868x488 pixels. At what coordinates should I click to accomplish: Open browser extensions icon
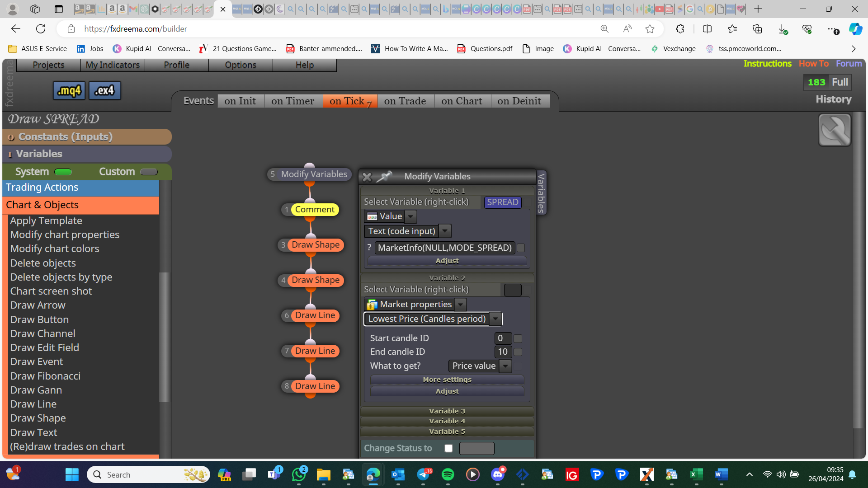pyautogui.click(x=680, y=29)
